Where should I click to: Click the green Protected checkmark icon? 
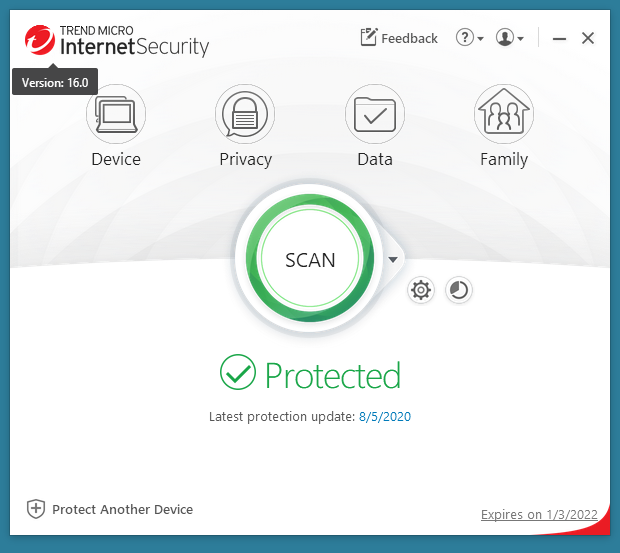(x=238, y=373)
